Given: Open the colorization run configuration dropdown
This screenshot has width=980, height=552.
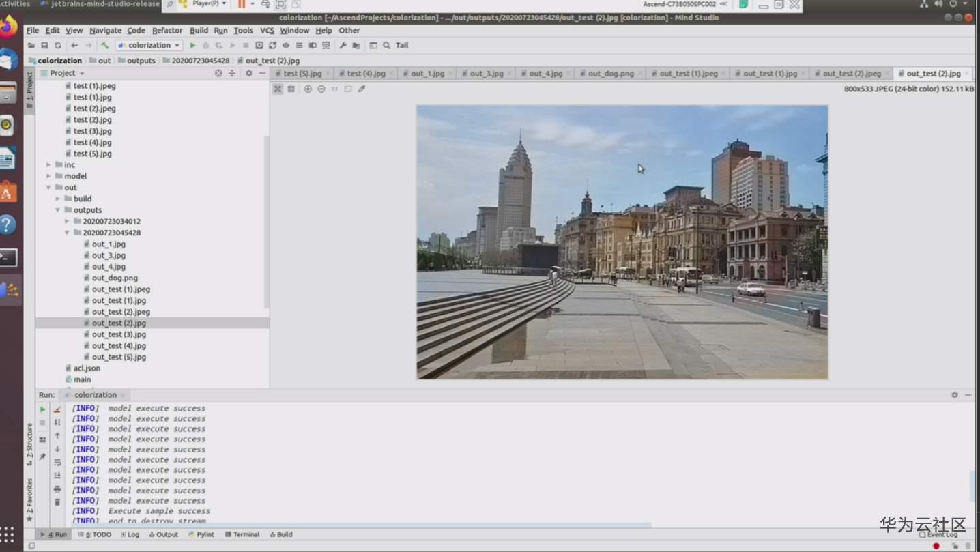Looking at the screenshot, I should click(x=149, y=46).
